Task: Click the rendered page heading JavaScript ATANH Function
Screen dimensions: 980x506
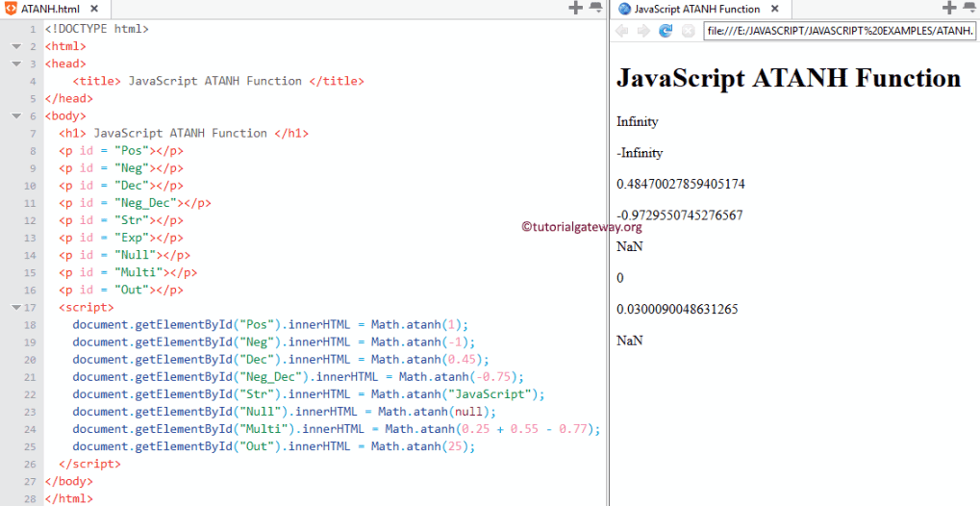Action: tap(789, 78)
